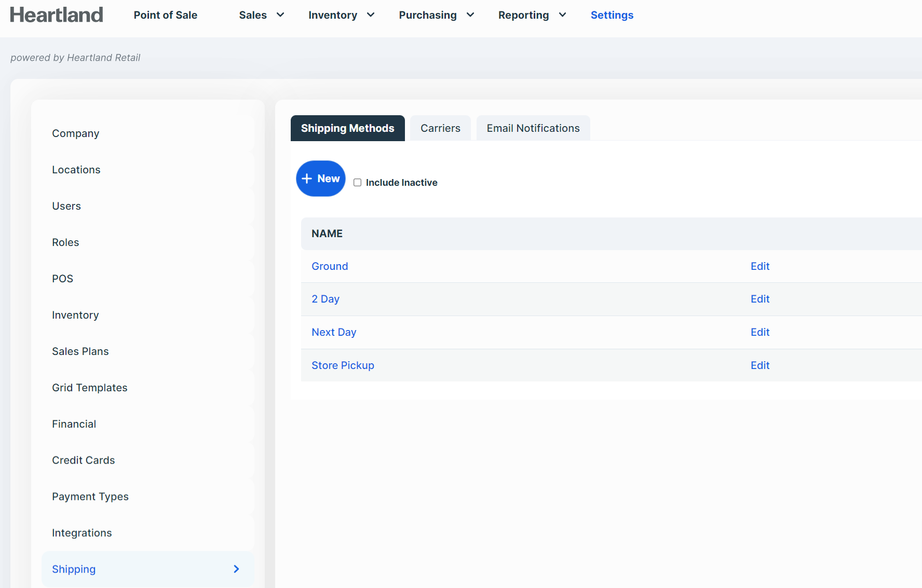Enable the Include Inactive checkbox
Image resolution: width=922 pixels, height=588 pixels.
click(357, 183)
